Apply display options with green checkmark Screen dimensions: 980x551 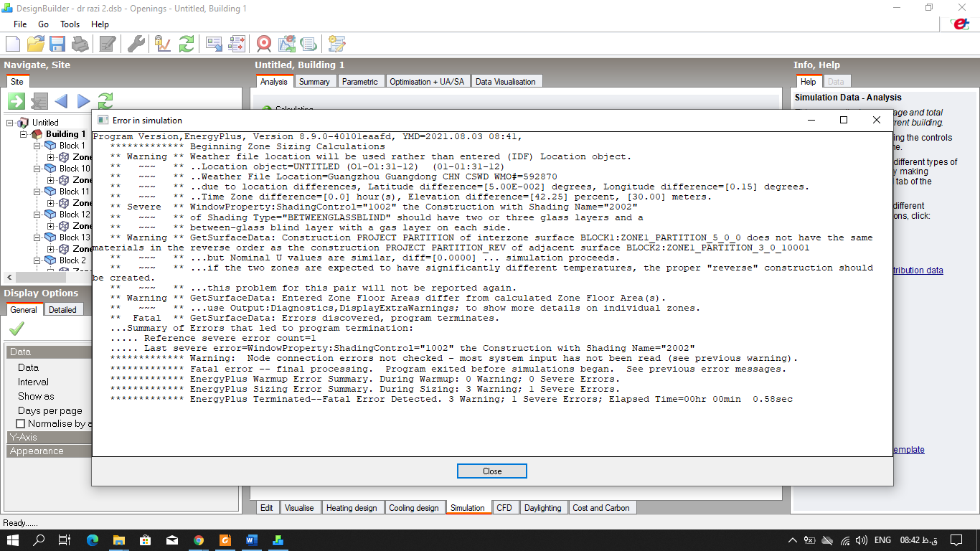pyautogui.click(x=17, y=329)
